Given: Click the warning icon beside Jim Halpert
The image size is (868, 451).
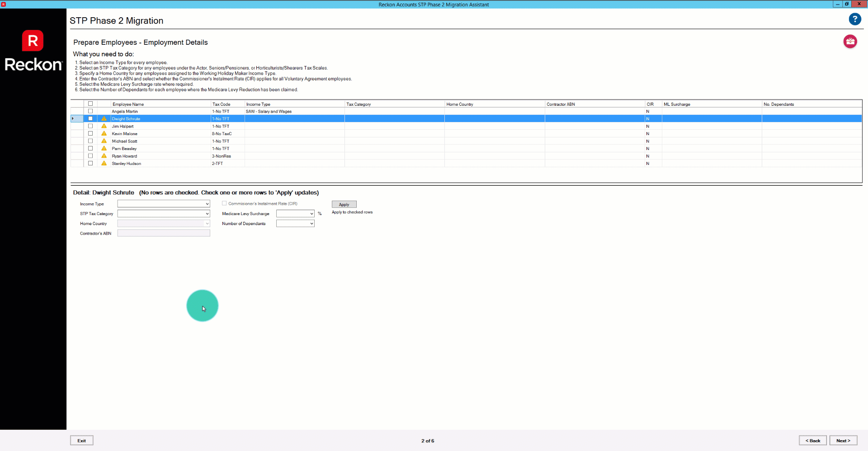Looking at the screenshot, I should [x=104, y=126].
